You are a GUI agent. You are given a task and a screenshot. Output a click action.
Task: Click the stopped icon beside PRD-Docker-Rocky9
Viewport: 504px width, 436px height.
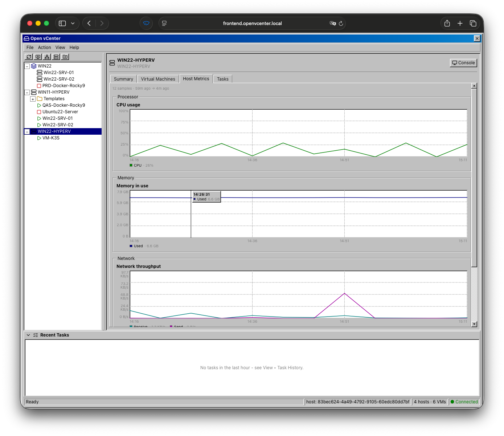click(x=39, y=86)
